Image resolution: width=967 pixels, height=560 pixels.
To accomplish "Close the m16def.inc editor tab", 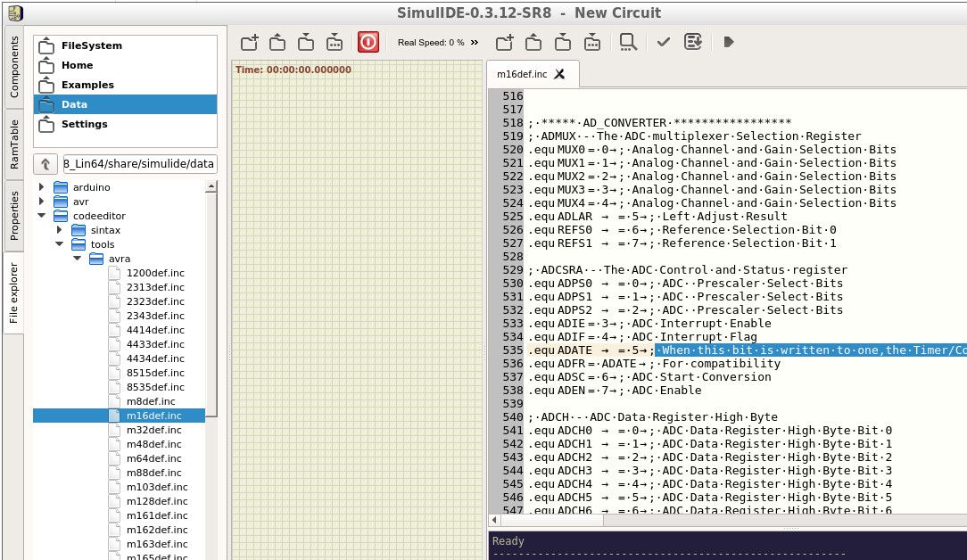I will pyautogui.click(x=559, y=74).
